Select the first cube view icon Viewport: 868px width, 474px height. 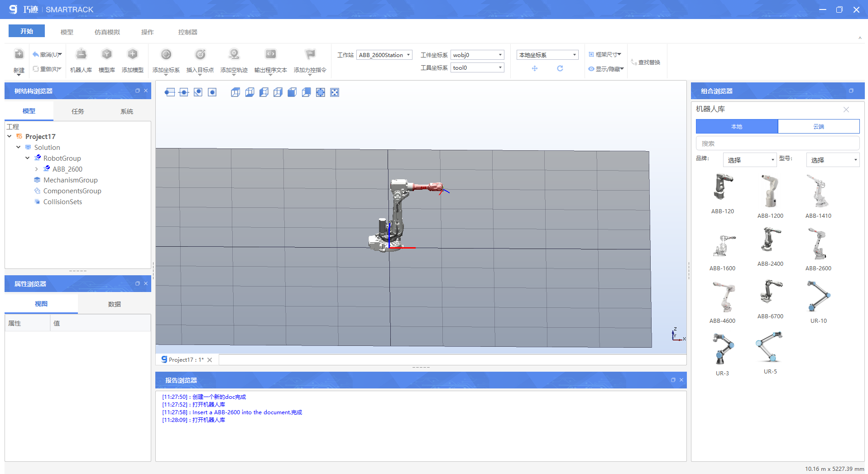235,92
